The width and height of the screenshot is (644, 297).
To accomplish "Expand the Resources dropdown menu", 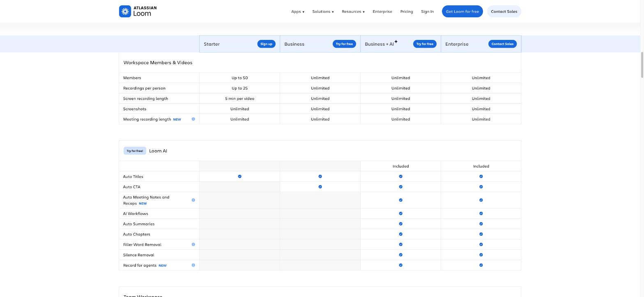I will 353,12.
